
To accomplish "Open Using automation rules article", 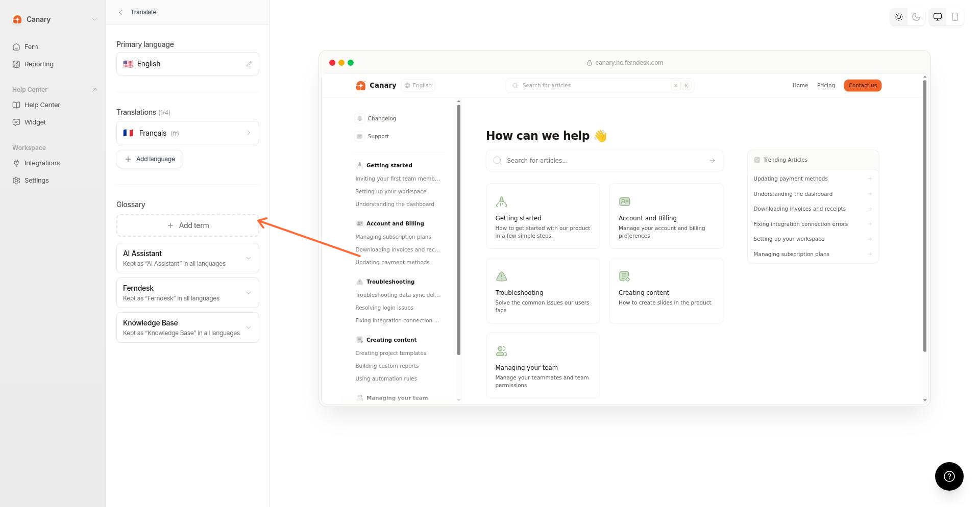I will tap(386, 378).
